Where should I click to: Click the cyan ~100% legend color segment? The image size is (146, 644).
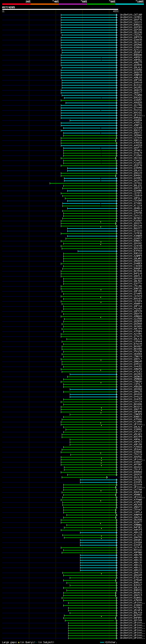pos(130,4)
